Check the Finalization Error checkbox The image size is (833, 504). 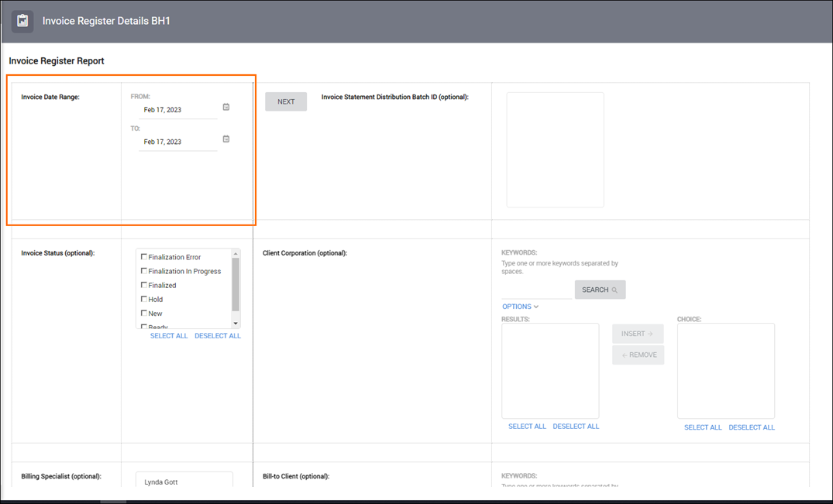(143, 257)
